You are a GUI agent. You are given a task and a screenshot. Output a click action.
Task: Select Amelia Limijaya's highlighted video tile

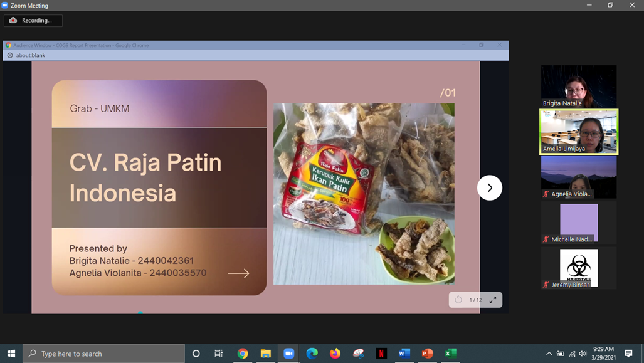(x=578, y=131)
